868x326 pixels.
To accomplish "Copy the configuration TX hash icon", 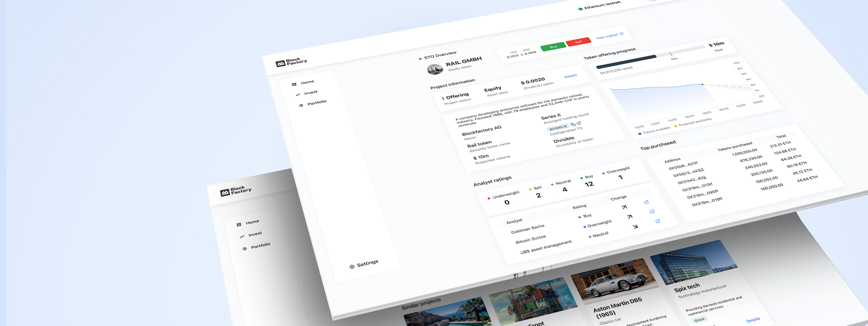I will point(573,124).
